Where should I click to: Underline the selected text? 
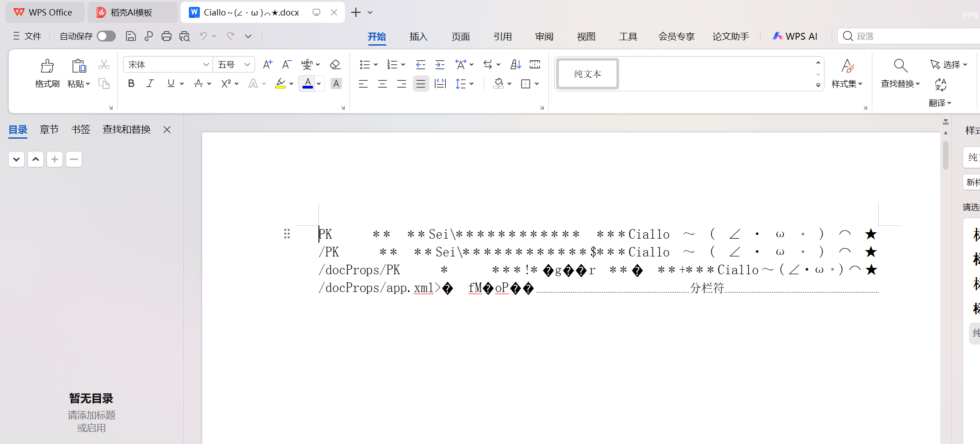tap(171, 84)
